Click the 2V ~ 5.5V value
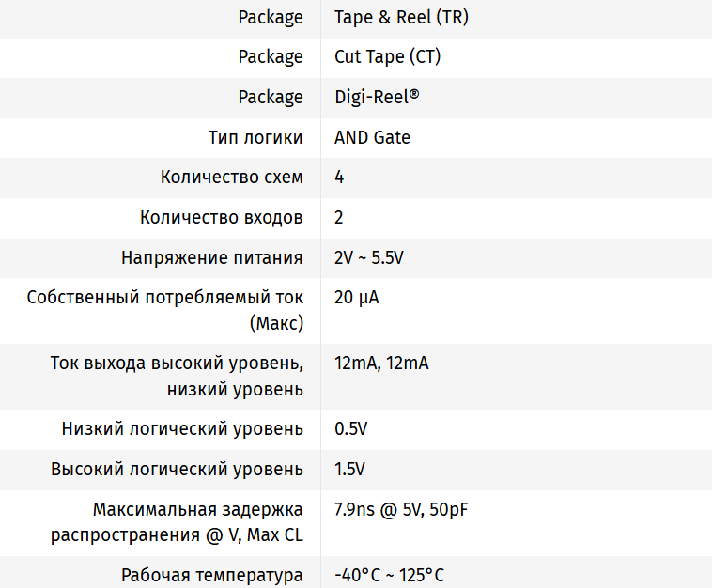712x588 pixels. 368,258
